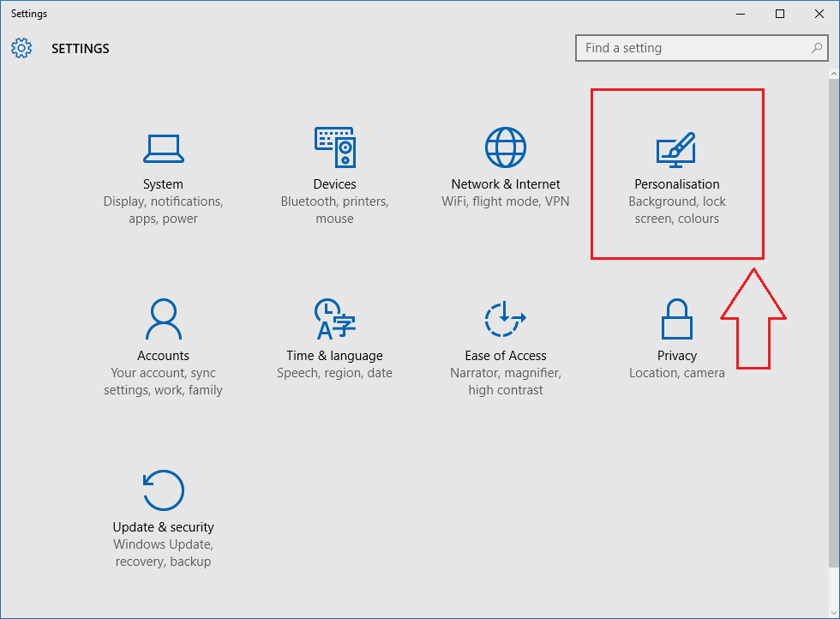The height and width of the screenshot is (619, 840).
Task: Close the Settings window
Action: (x=819, y=14)
